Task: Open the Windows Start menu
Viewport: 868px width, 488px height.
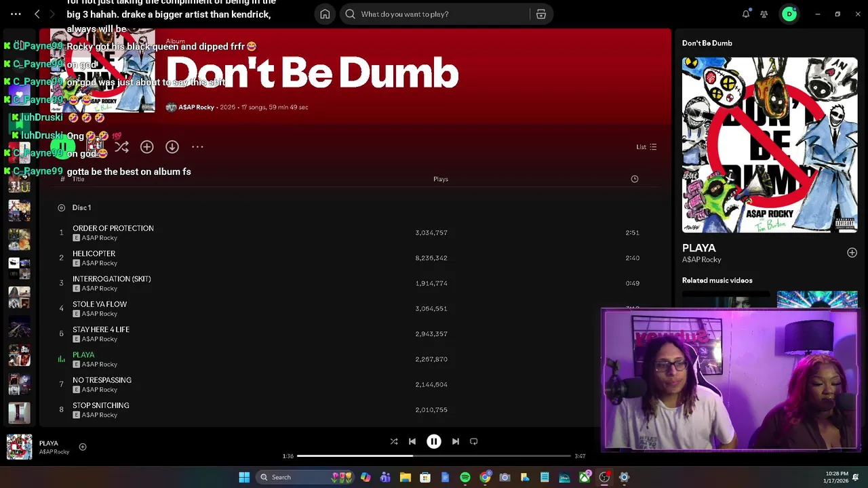Action: coord(244,477)
